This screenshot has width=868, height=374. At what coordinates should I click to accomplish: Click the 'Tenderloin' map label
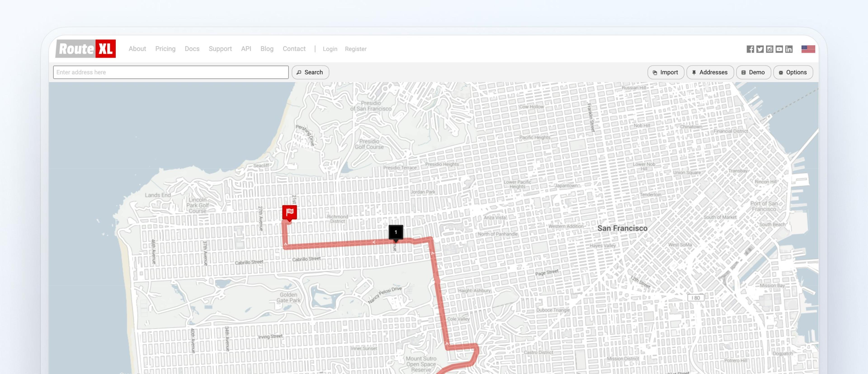point(650,195)
